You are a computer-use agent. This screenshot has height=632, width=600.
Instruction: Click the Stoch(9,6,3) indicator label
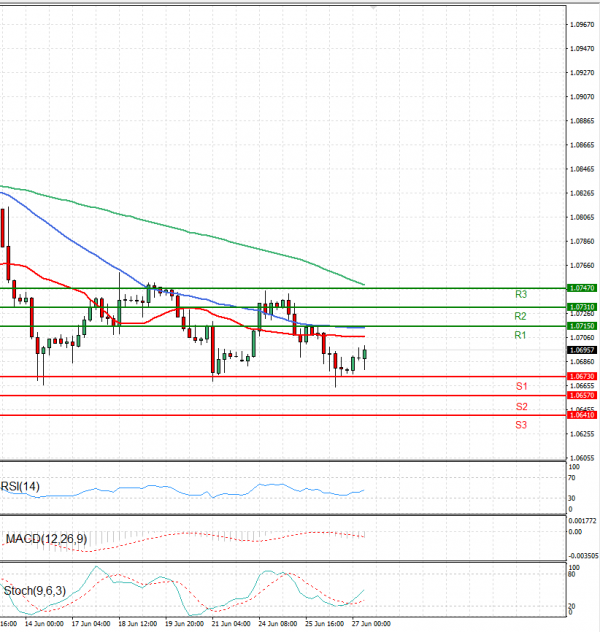[x=35, y=591]
